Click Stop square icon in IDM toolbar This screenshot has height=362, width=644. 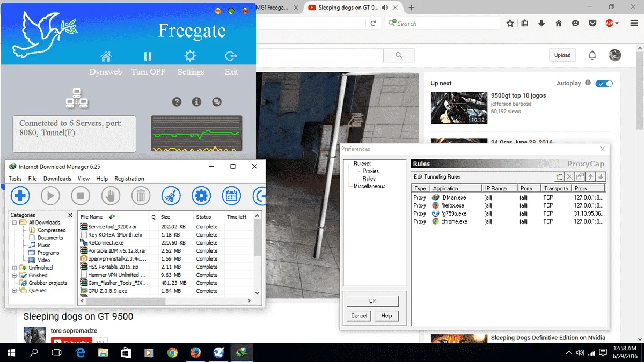pos(80,196)
